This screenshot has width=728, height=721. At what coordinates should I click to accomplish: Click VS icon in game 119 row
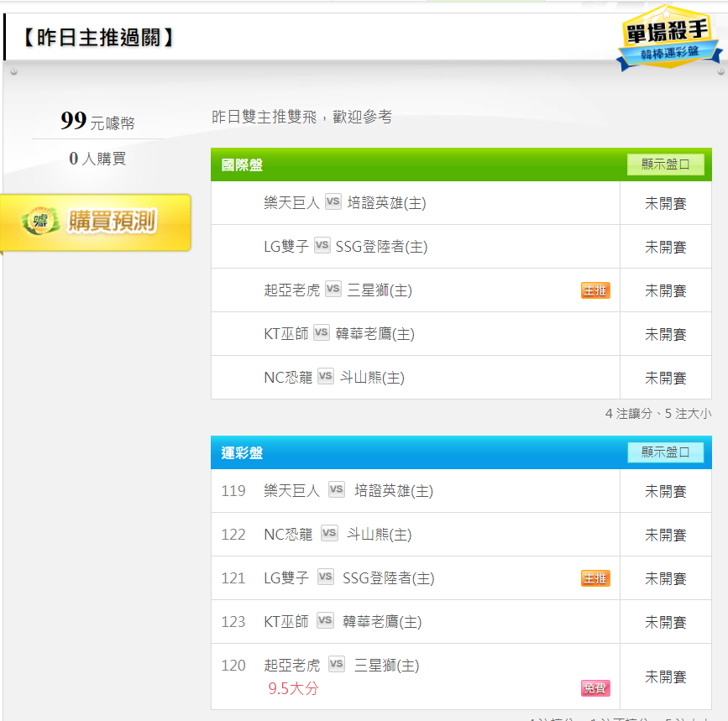tap(336, 489)
